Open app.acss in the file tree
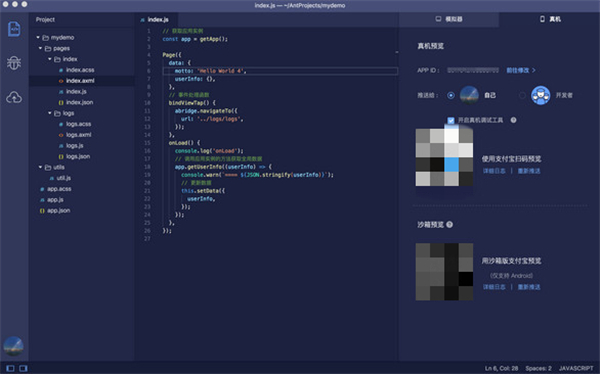This screenshot has height=374, width=600. click(x=59, y=189)
